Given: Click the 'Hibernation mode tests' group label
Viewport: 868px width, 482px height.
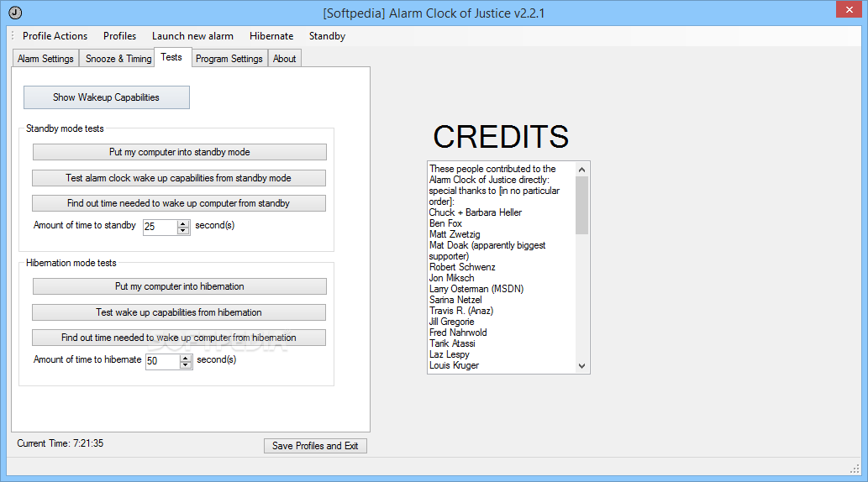Looking at the screenshot, I should pyautogui.click(x=71, y=263).
